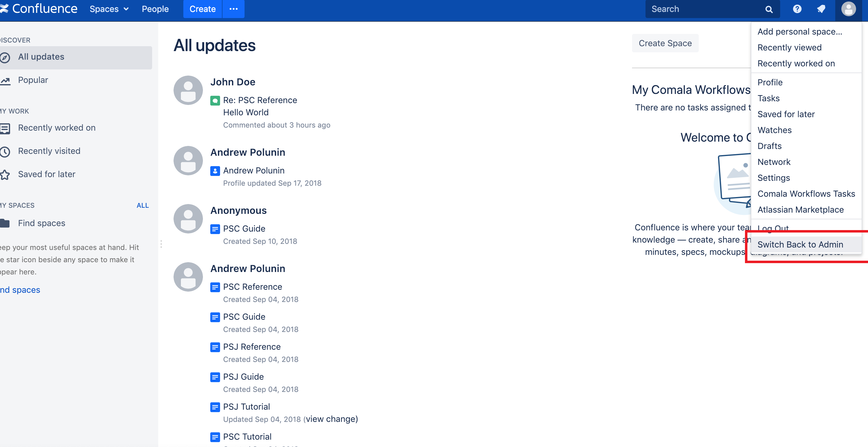Click the green comment icon beside Re: PSC Reference
Viewport: 868px width, 447px height.
[215, 100]
